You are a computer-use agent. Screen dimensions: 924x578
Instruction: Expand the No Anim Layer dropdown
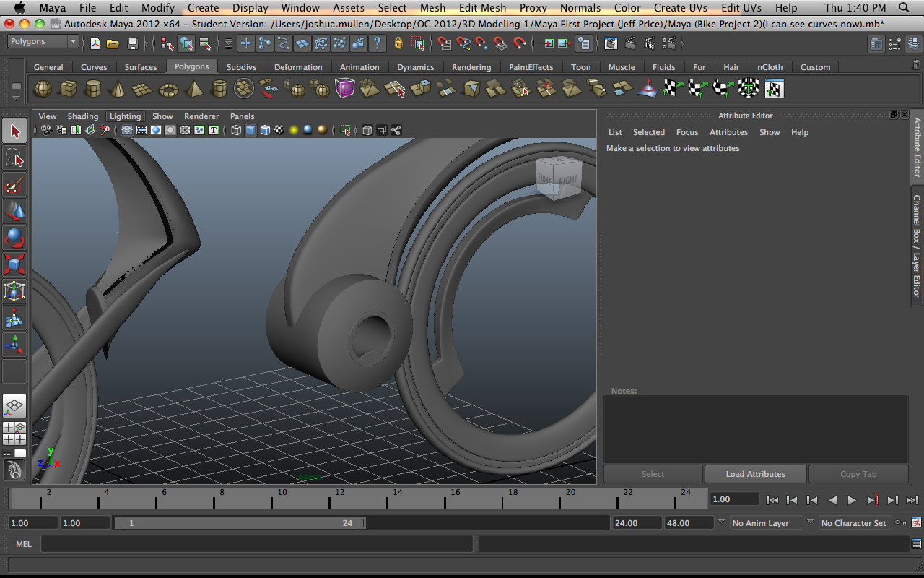click(765, 522)
